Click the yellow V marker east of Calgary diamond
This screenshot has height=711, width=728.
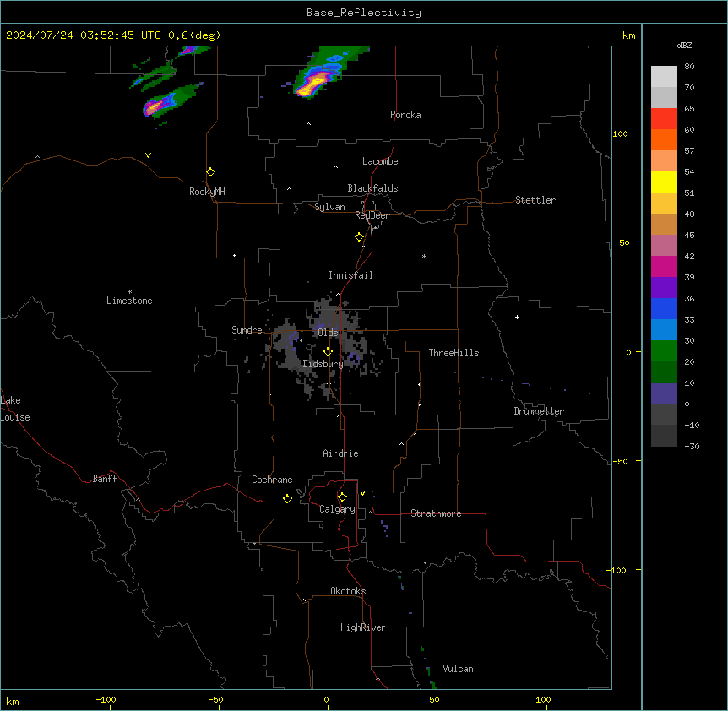pos(362,493)
